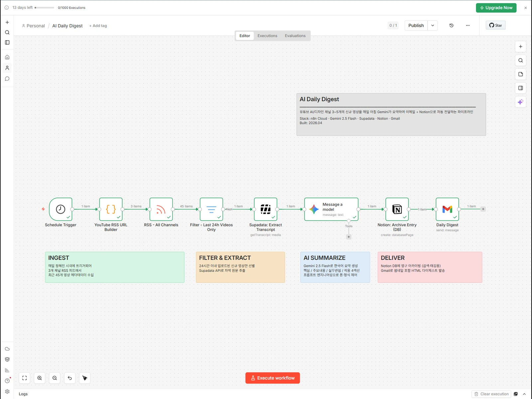Viewport: 532px width, 399px height.
Task: Toggle the left sidebar panel
Action: coord(7,43)
